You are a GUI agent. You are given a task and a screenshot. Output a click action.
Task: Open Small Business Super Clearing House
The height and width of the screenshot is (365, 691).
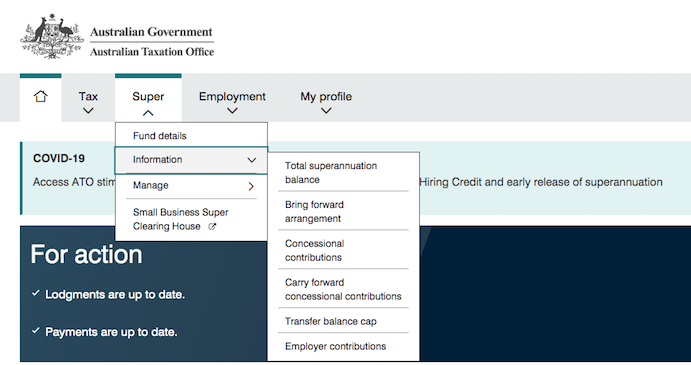click(x=181, y=219)
